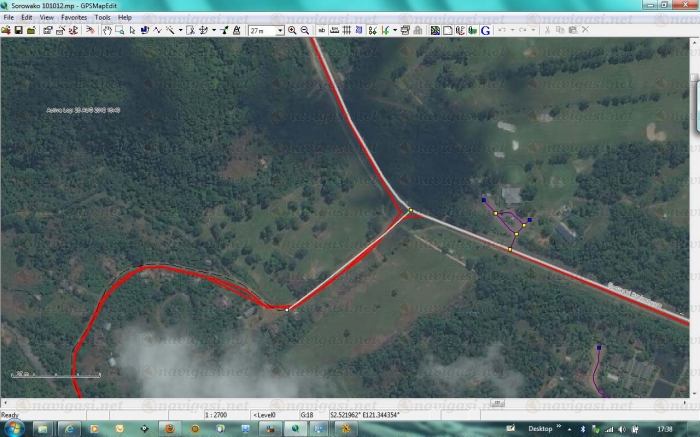Click the Zoom In magnifier
The image size is (700, 437).
(292, 31)
